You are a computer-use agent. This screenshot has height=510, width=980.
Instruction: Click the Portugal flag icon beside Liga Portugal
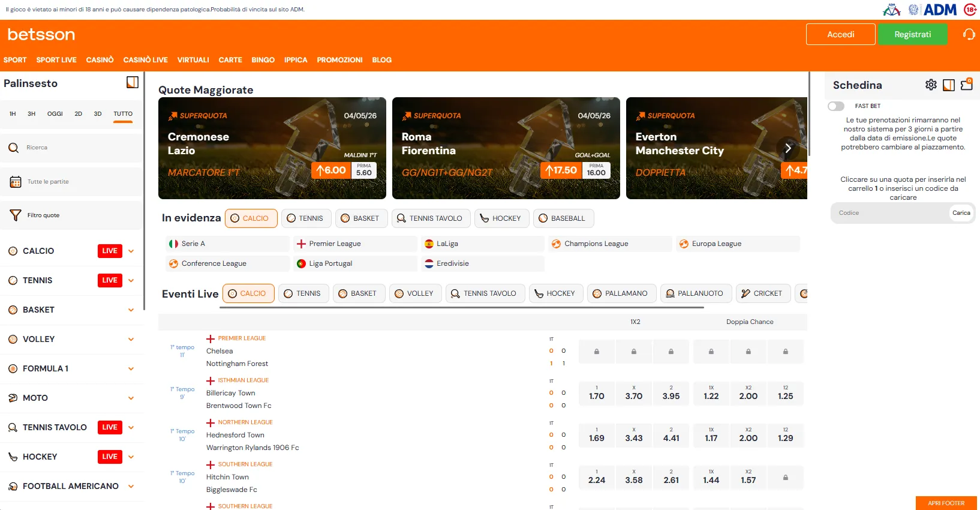click(301, 263)
